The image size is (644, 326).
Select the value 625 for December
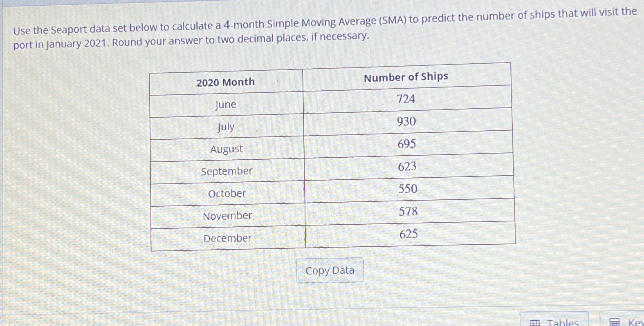click(x=408, y=234)
